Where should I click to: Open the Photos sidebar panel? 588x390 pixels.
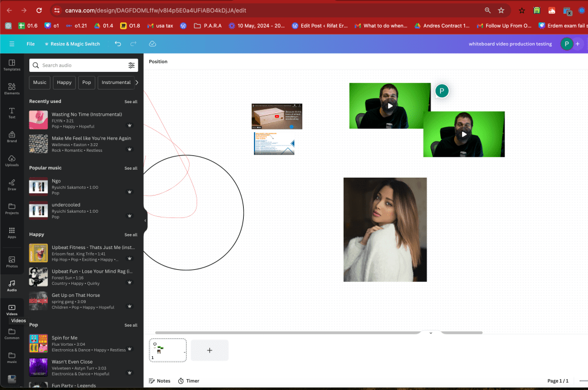point(11,262)
